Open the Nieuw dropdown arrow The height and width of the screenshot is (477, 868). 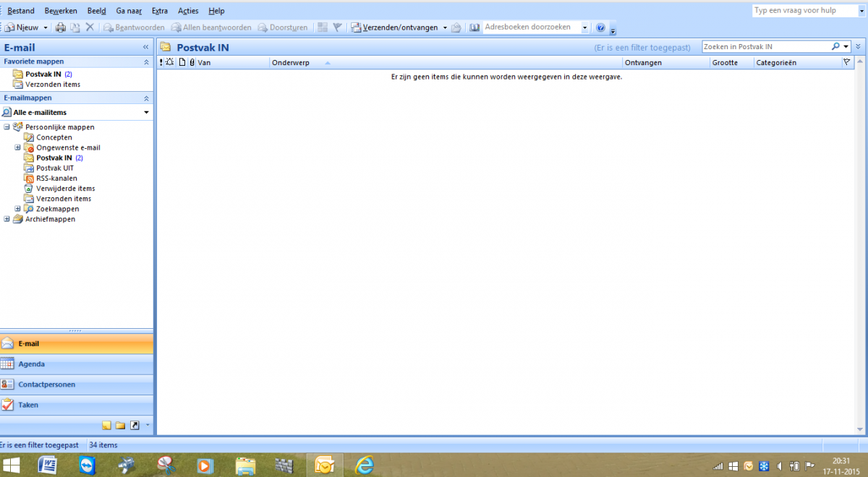point(46,27)
